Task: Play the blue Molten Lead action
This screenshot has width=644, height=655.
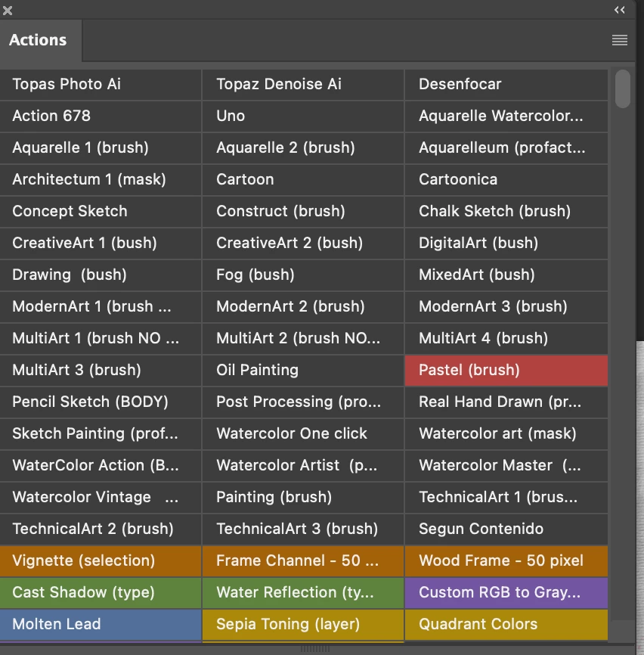Action: point(101,624)
